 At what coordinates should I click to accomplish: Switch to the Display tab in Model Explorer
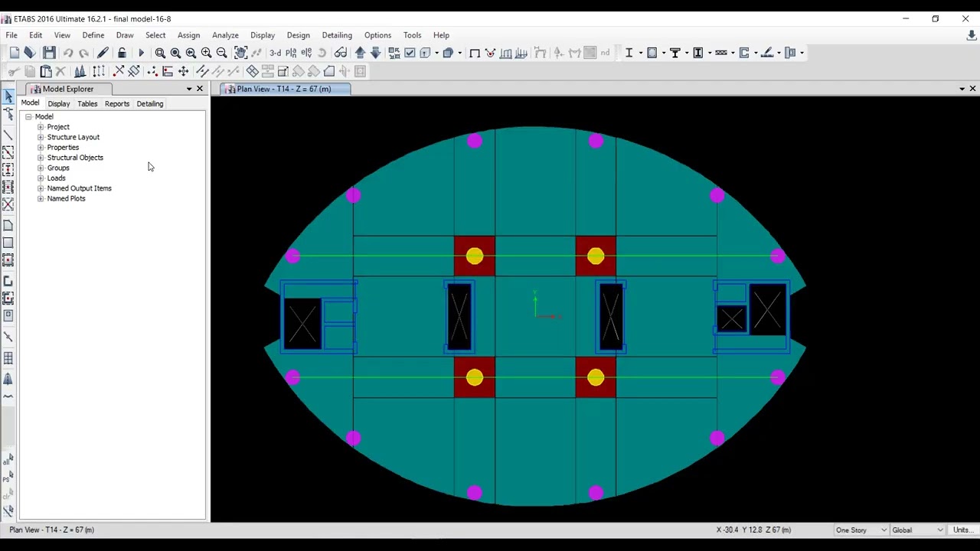[x=58, y=104]
